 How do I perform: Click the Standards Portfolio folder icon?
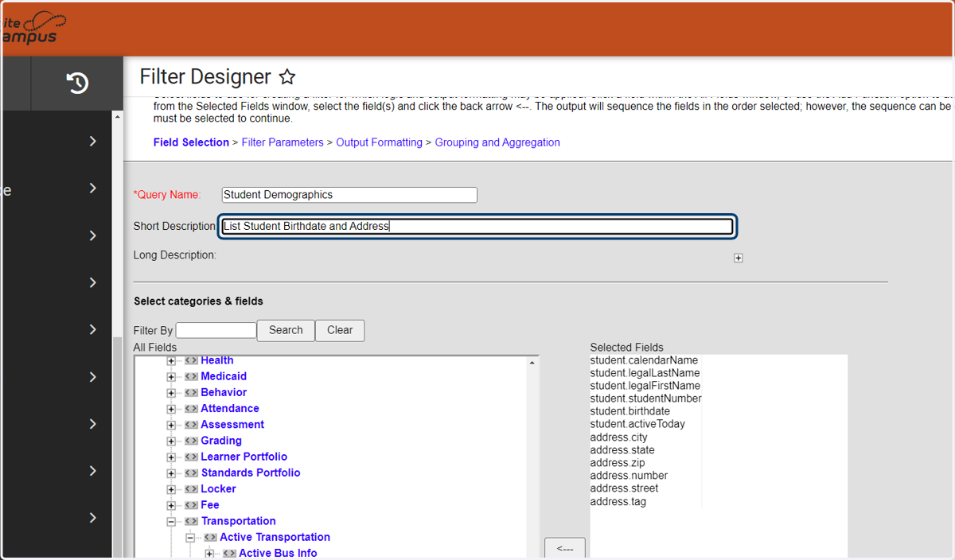point(191,472)
